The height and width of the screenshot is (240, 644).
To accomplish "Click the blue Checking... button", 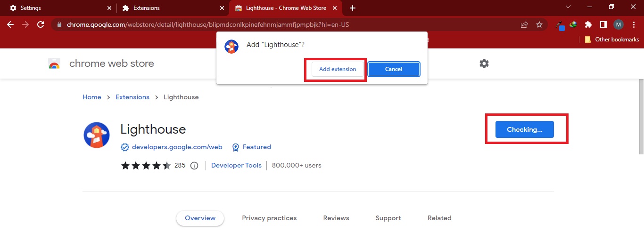I will (525, 129).
